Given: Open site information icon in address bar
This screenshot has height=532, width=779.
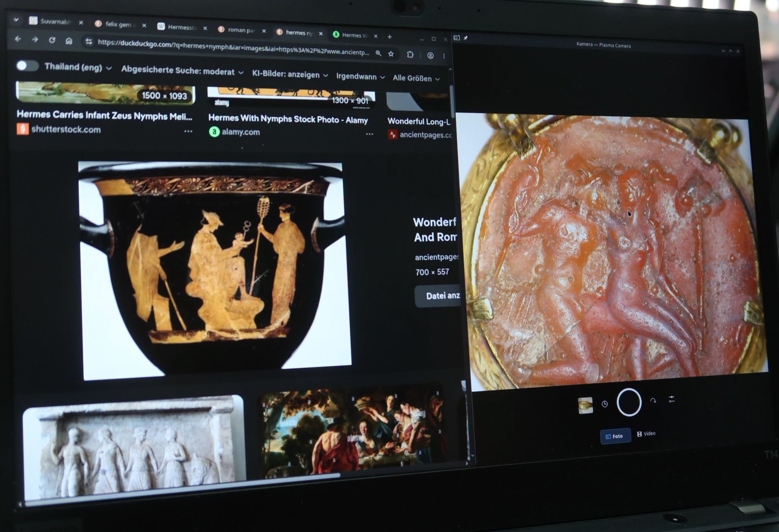Looking at the screenshot, I should 89,41.
